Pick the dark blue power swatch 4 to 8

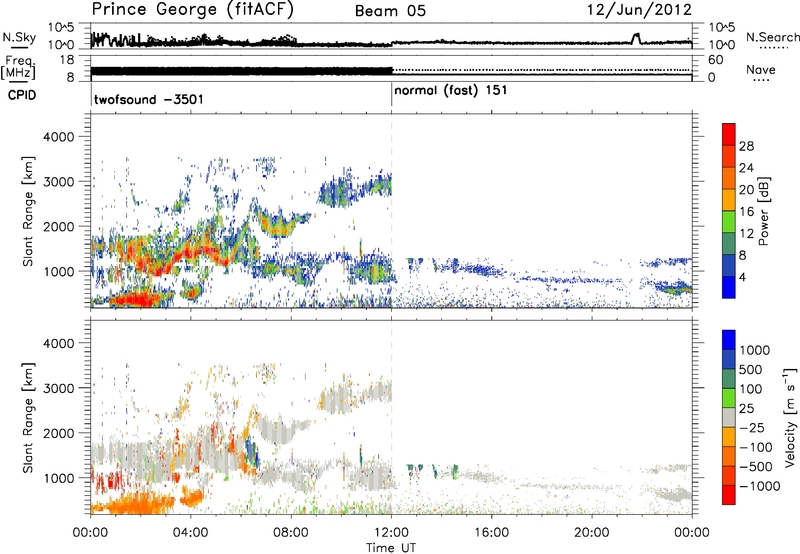point(729,265)
